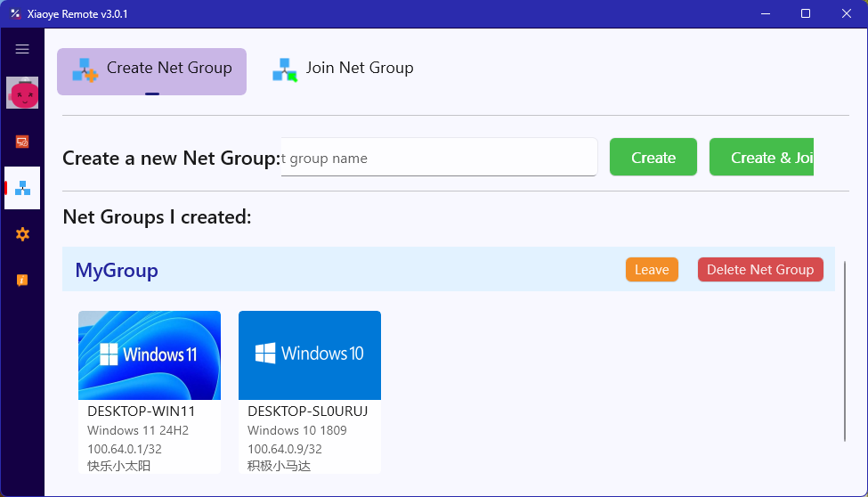Screen dimensions: 868x497
Task: Click the Create a new Net Group label
Action: pos(172,158)
